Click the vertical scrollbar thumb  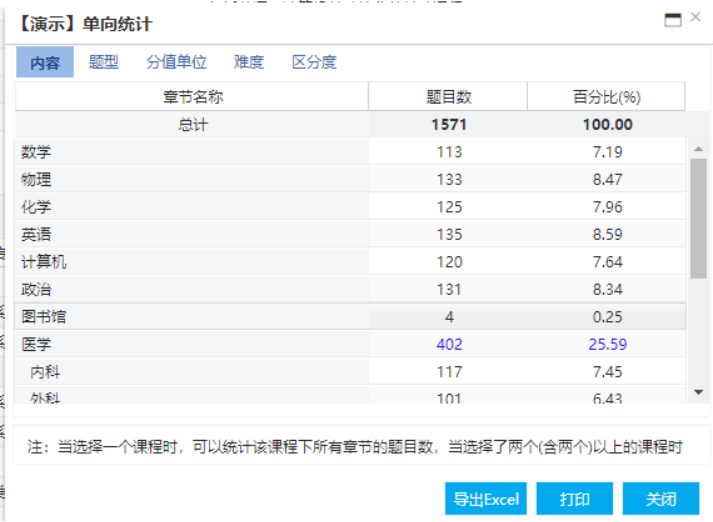[x=698, y=217]
